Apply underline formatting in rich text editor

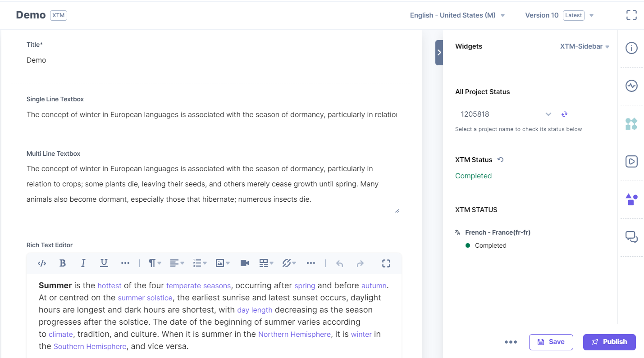pos(104,263)
